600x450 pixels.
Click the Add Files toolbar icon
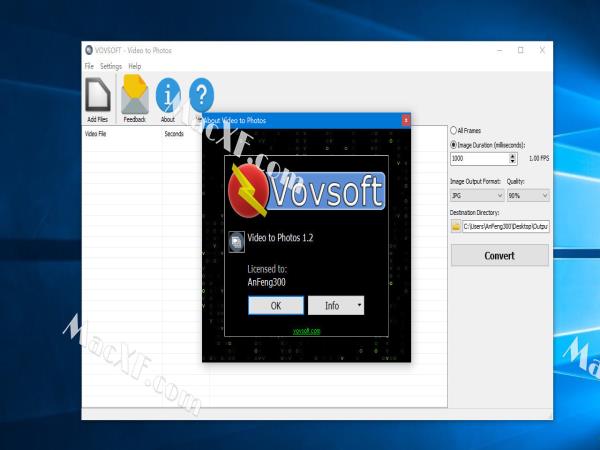tap(98, 95)
